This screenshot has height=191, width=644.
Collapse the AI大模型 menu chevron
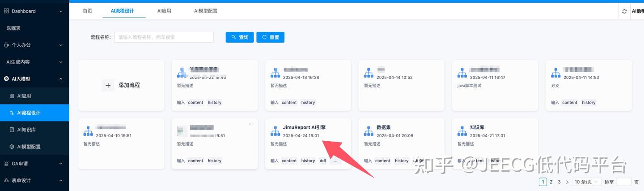tap(61, 79)
